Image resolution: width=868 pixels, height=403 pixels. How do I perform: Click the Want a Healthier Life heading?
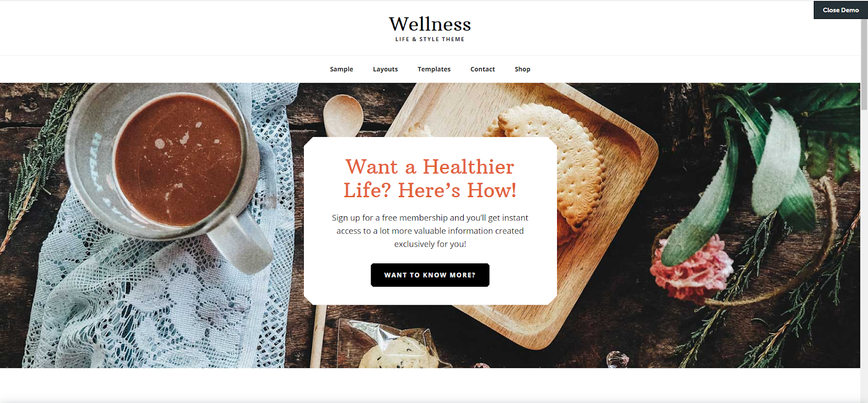430,178
